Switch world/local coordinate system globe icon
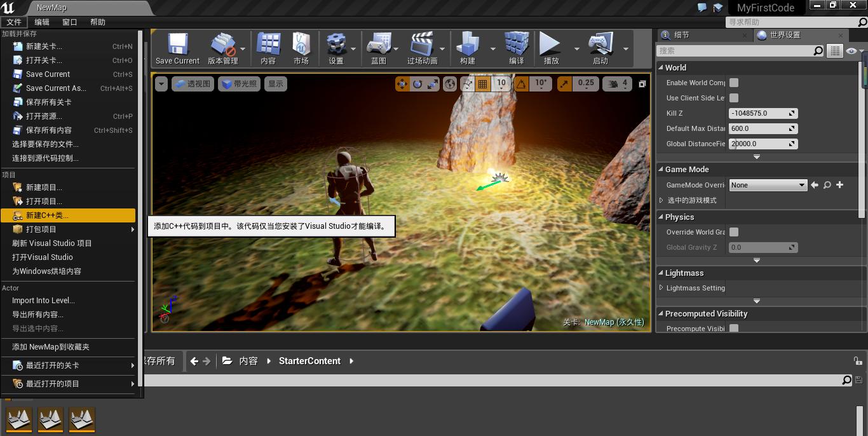 (x=450, y=83)
